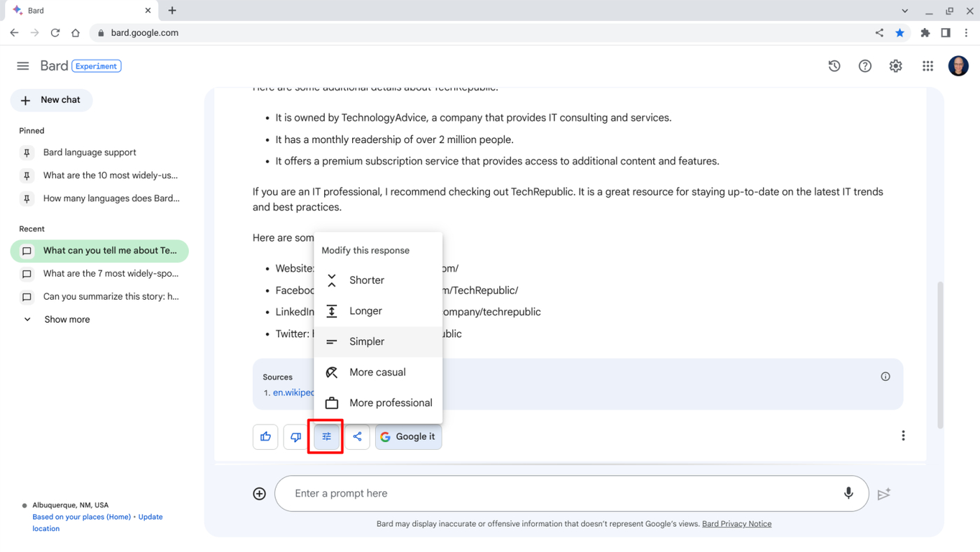
Task: Click inside the prompt input field
Action: [490, 493]
